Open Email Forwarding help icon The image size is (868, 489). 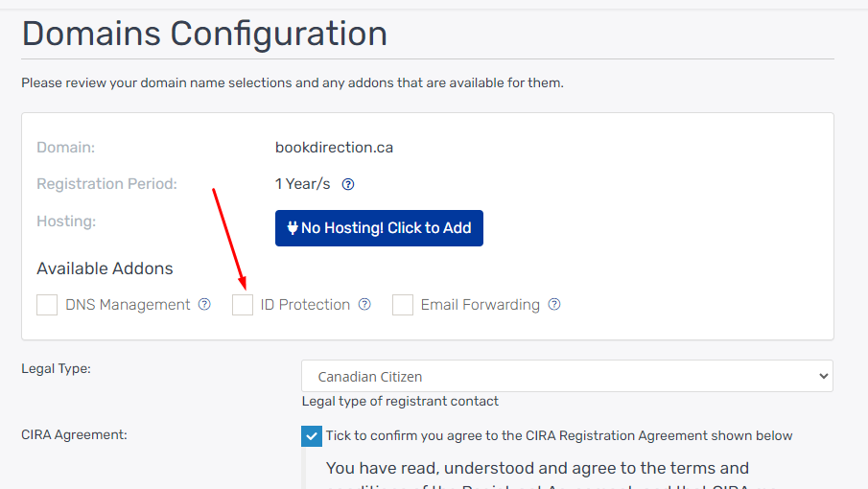point(554,304)
